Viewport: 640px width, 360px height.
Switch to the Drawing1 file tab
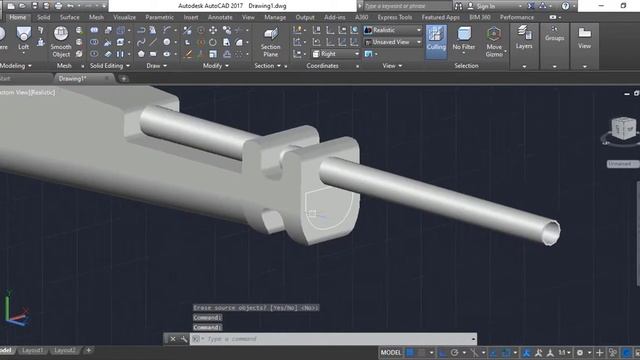[x=72, y=78]
